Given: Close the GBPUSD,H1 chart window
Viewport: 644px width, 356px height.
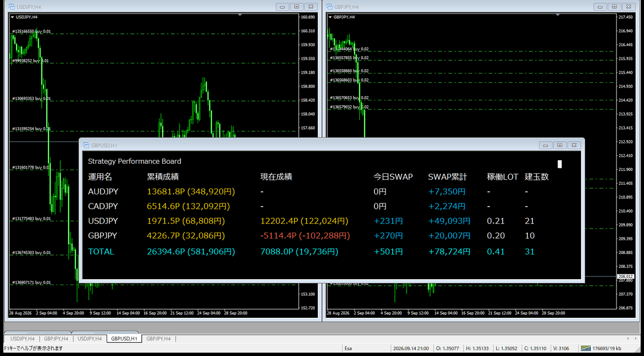Looking at the screenshot, I should point(574,145).
